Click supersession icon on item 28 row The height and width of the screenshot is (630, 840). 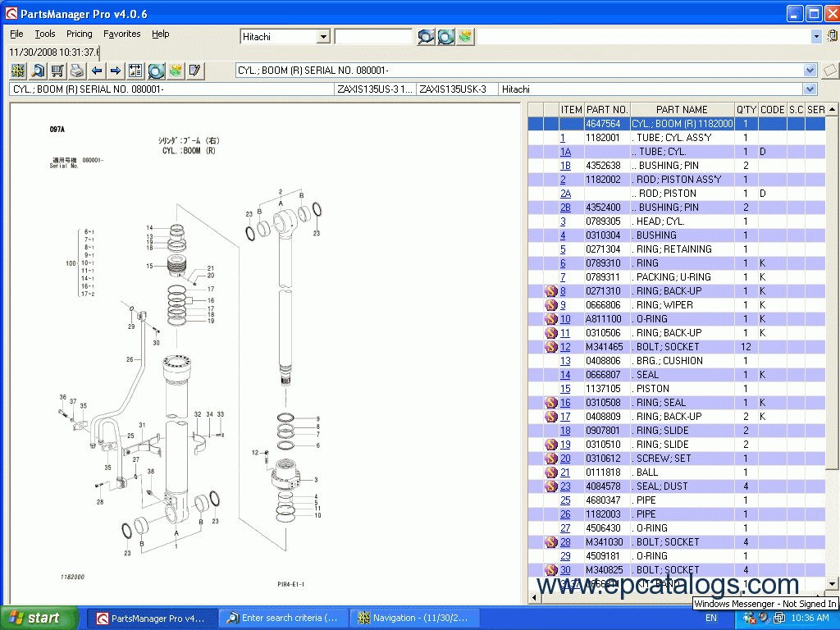(551, 541)
